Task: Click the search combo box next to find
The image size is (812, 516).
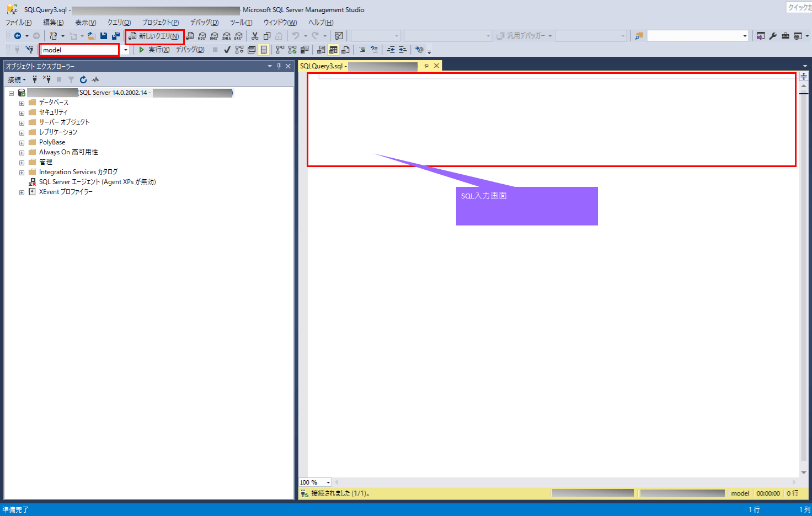Action: [x=698, y=36]
